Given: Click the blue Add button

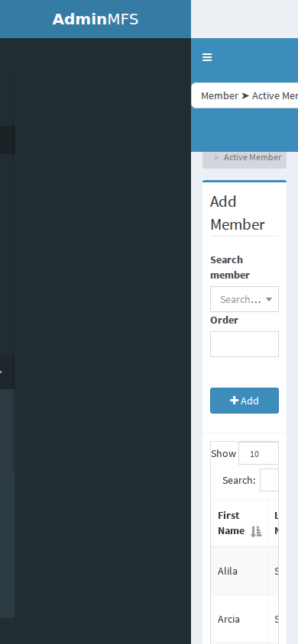Looking at the screenshot, I should [x=245, y=401].
